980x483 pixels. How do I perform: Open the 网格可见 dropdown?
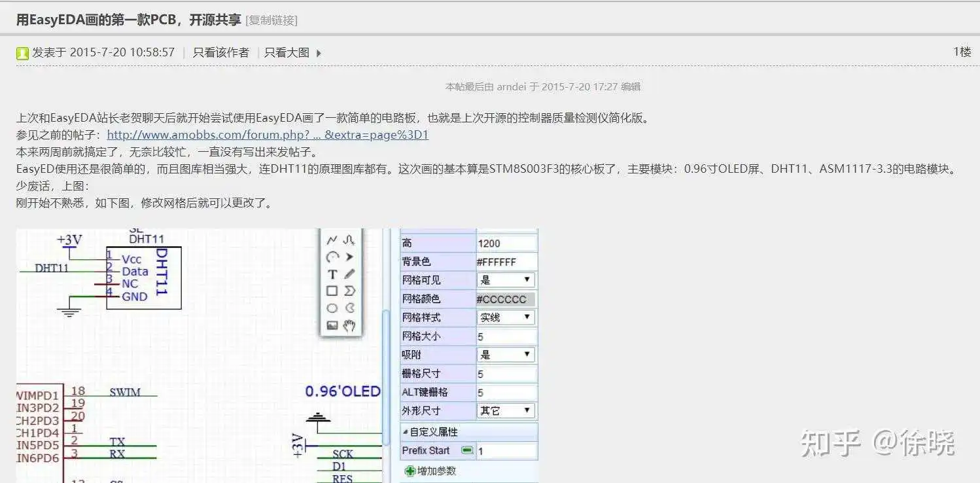[506, 280]
